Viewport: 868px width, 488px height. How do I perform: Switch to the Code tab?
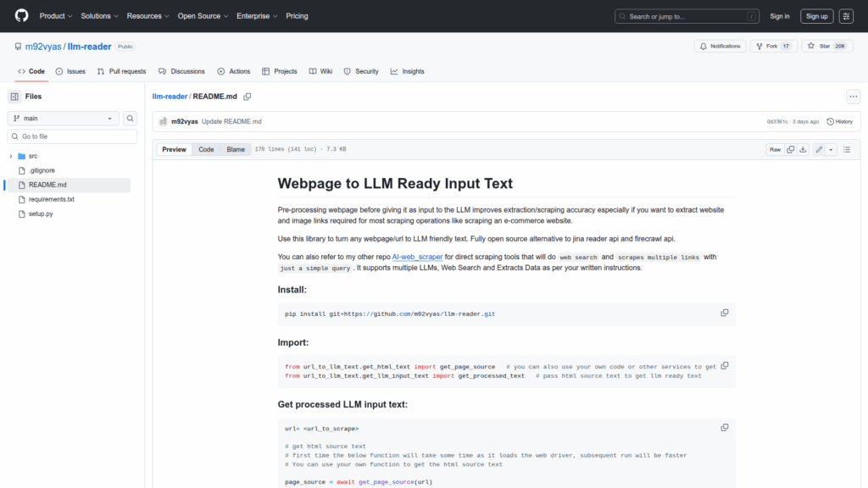[x=31, y=71]
